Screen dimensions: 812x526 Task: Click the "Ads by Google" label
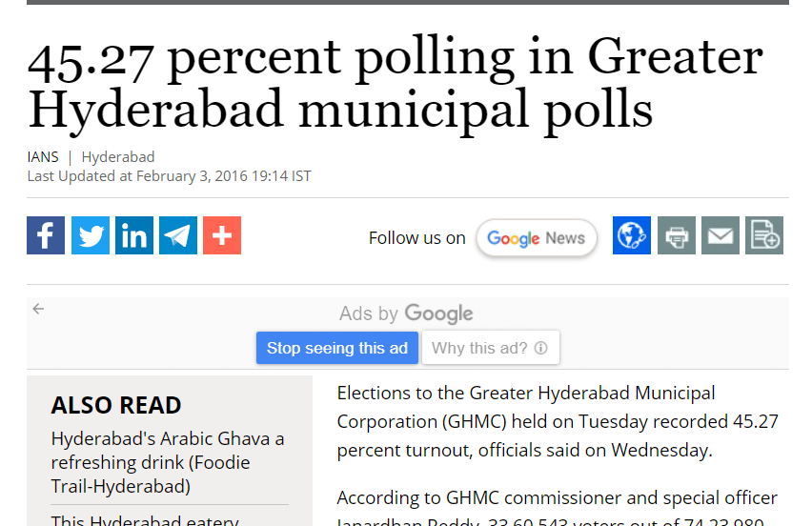pyautogui.click(x=406, y=314)
